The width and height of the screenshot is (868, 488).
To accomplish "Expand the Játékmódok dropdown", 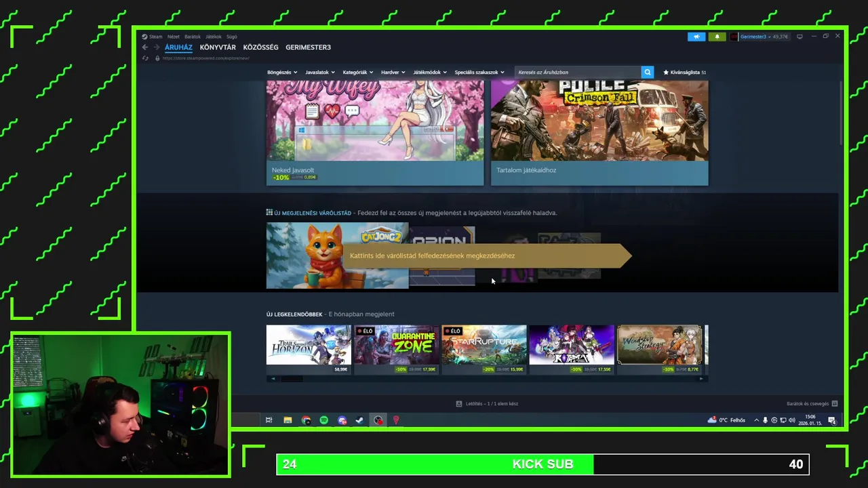I will click(429, 72).
